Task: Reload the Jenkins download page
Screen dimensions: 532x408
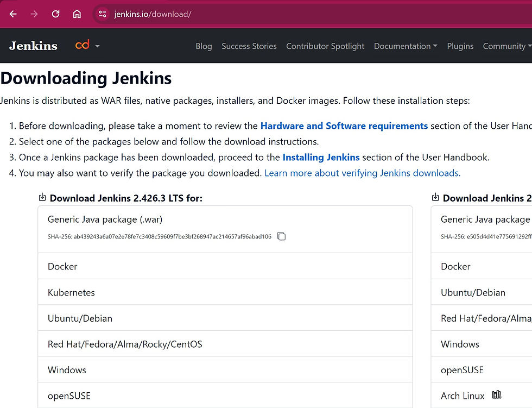Action: click(x=55, y=14)
